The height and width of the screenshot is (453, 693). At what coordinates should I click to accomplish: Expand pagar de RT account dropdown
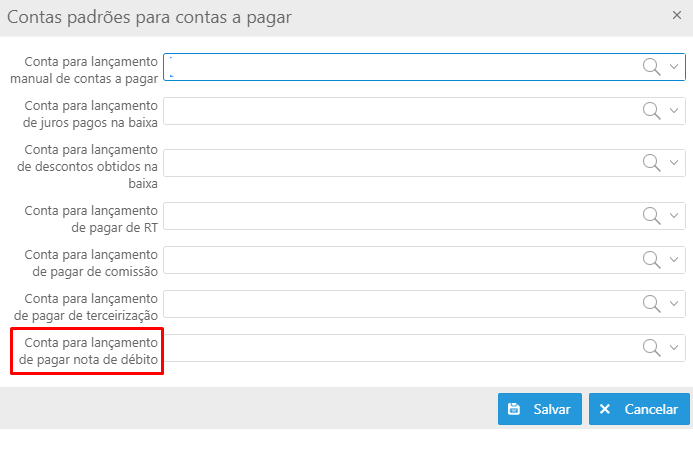point(674,215)
